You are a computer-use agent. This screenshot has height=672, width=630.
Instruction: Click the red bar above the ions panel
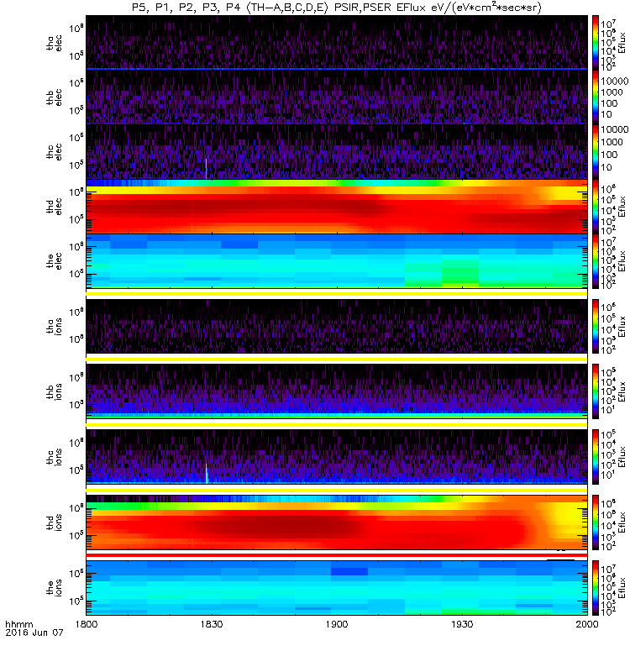(337, 555)
